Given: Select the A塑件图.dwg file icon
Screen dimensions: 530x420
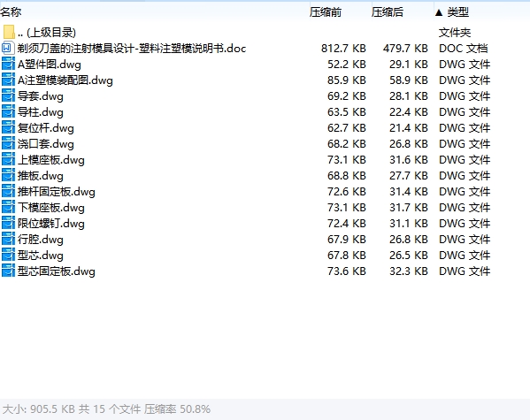Looking at the screenshot, I should [8, 65].
